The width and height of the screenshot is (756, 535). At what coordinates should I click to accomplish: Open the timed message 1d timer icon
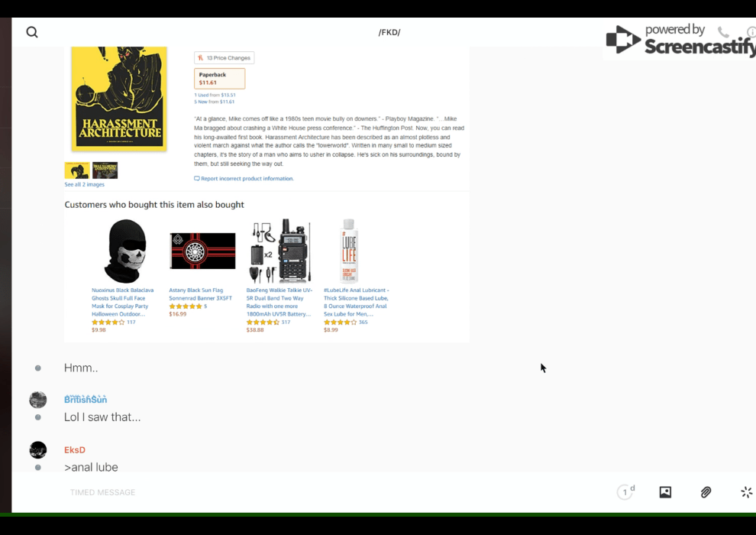(x=626, y=492)
